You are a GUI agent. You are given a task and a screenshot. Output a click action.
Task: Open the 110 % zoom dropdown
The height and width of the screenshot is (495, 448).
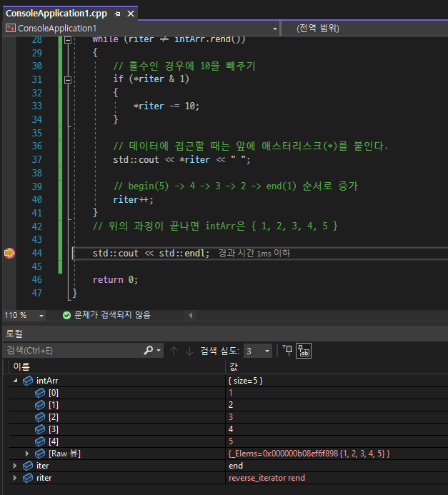coord(41,316)
